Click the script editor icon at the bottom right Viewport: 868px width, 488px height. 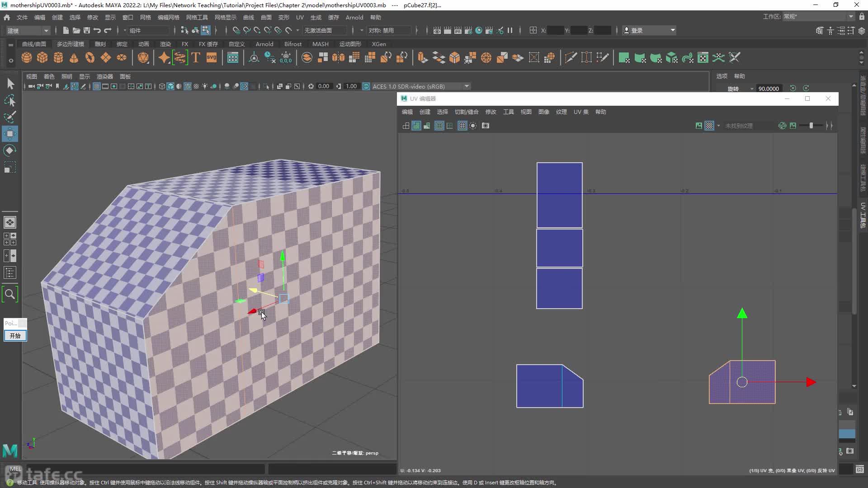pos(860,469)
